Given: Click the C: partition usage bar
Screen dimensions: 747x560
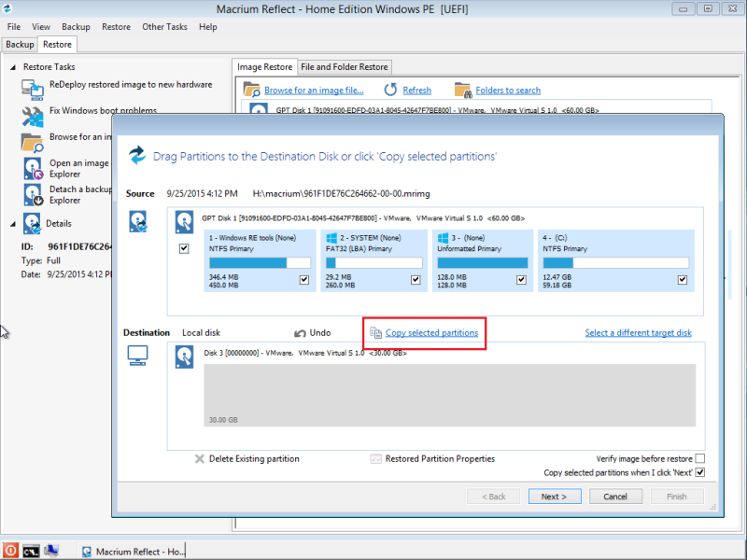Looking at the screenshot, I should pyautogui.click(x=616, y=263).
